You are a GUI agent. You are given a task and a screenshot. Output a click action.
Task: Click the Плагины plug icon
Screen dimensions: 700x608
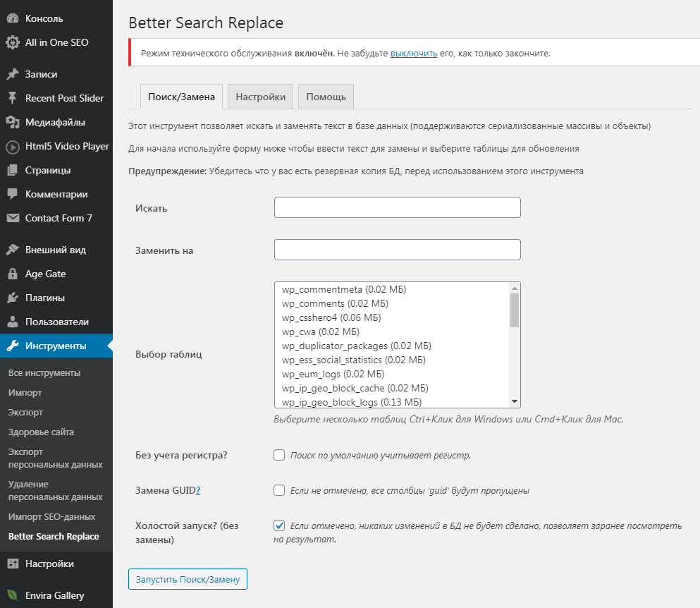(x=13, y=298)
